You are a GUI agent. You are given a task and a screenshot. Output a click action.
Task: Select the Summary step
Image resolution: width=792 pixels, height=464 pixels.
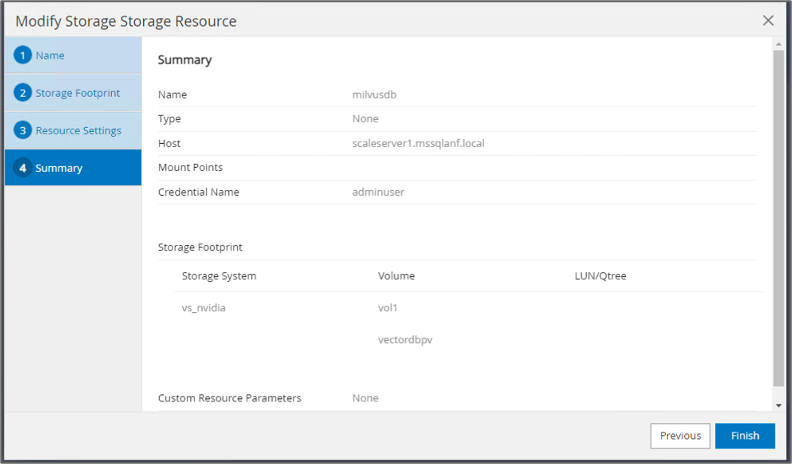[x=59, y=168]
